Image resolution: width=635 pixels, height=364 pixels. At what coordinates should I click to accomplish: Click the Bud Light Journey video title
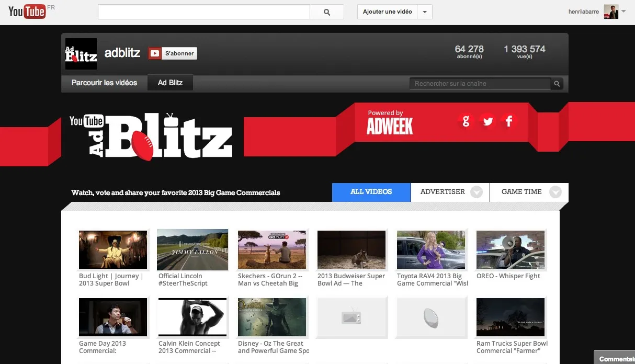tap(111, 280)
